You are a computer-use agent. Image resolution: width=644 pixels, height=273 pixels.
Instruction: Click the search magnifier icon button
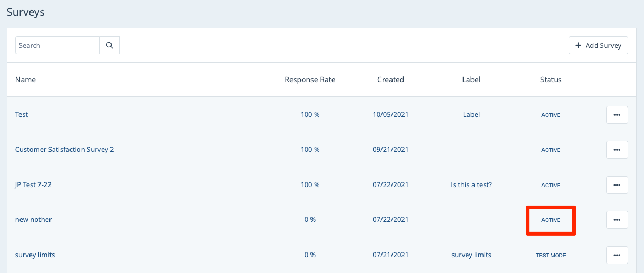[109, 45]
